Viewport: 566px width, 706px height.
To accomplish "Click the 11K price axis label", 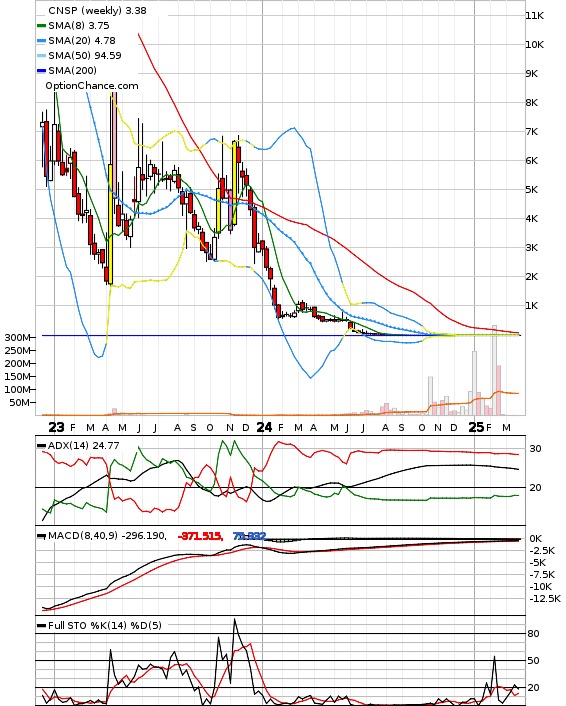I will point(534,16).
